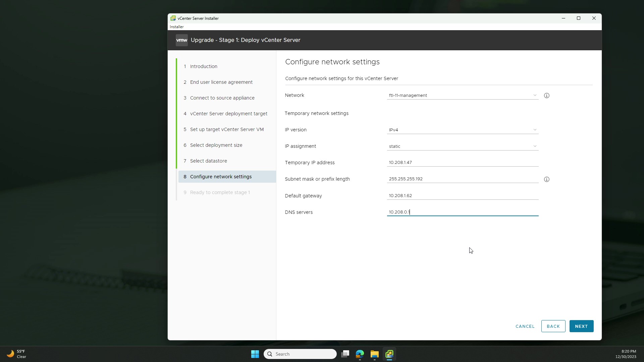
Task: Click the BACK button
Action: pos(553,326)
